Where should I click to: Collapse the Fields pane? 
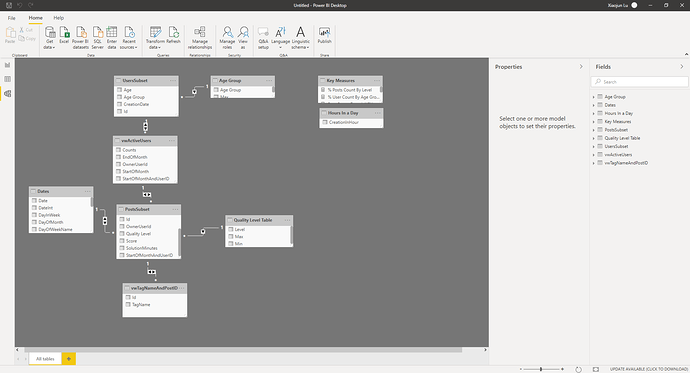(682, 67)
